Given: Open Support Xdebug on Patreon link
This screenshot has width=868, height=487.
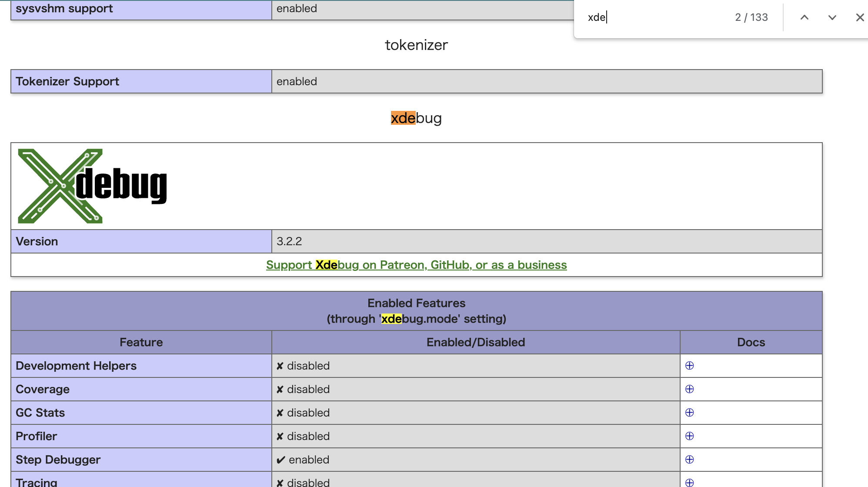Looking at the screenshot, I should 416,265.
